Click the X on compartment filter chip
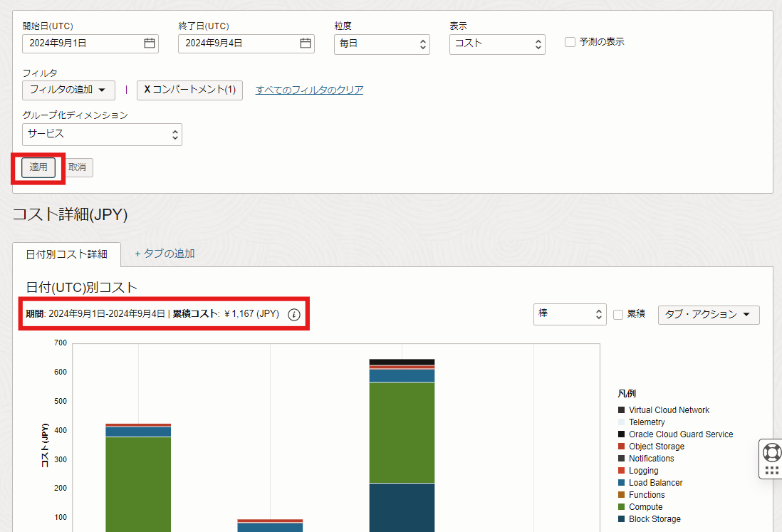 tap(147, 90)
